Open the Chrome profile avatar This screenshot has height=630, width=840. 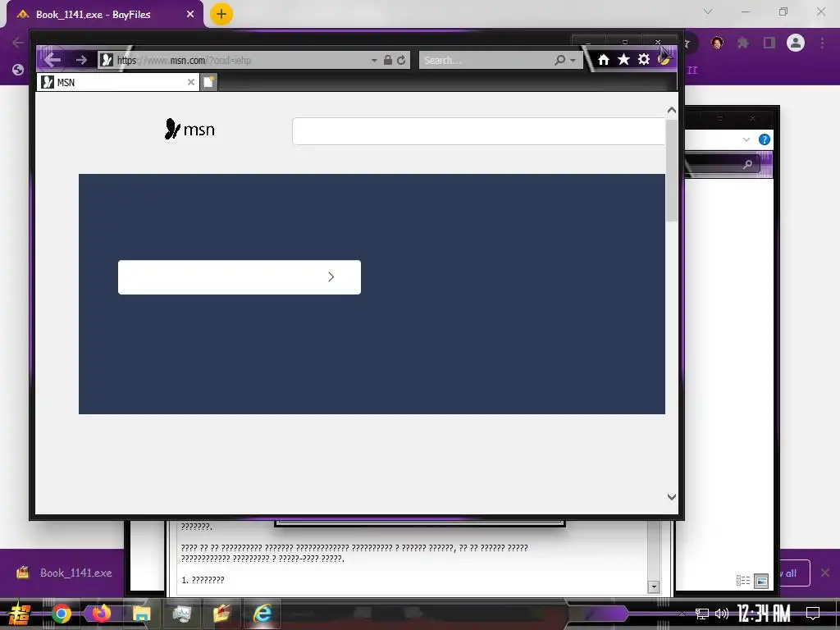pos(796,43)
